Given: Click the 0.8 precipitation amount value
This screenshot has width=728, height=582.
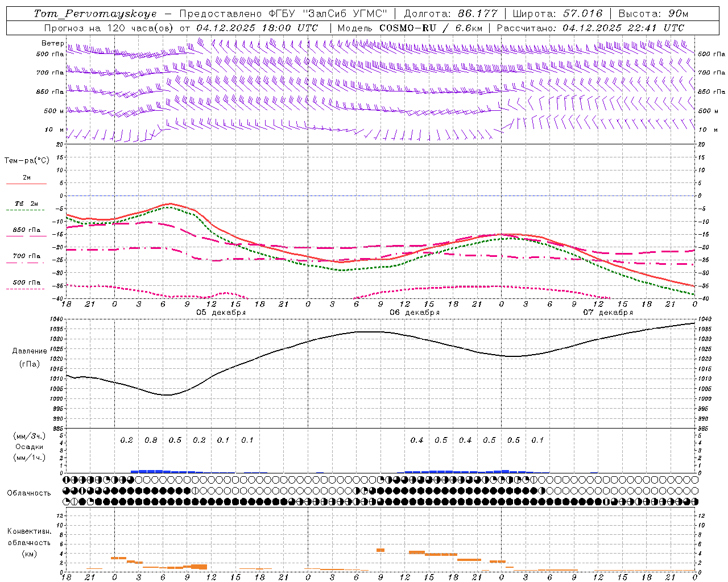Looking at the screenshot, I should (x=151, y=440).
